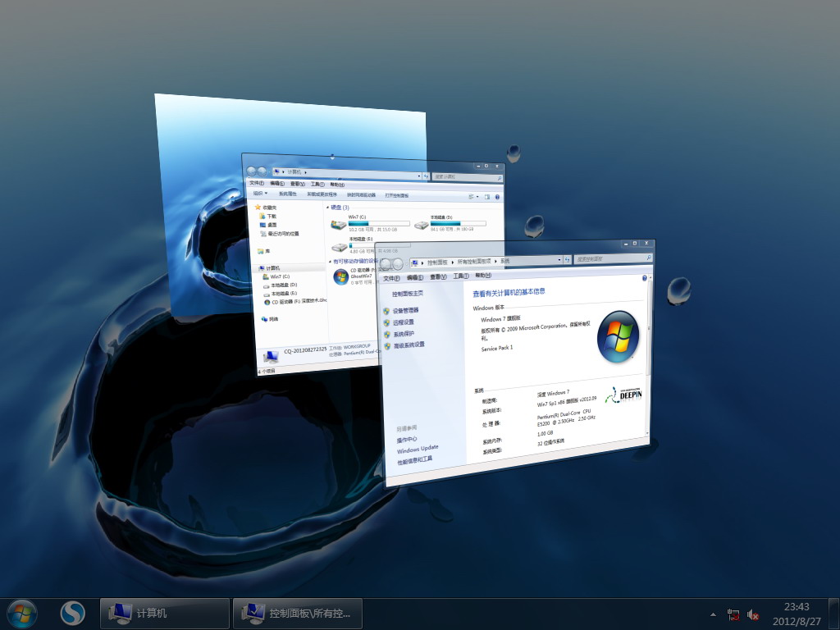Switch to 控制面板 taskbar button
840x630 pixels.
pyautogui.click(x=298, y=614)
